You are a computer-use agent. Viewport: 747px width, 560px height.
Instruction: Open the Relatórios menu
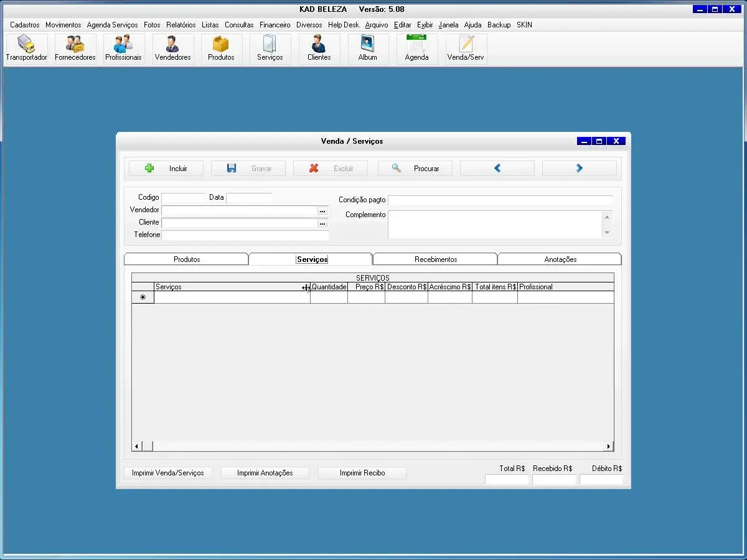[181, 25]
